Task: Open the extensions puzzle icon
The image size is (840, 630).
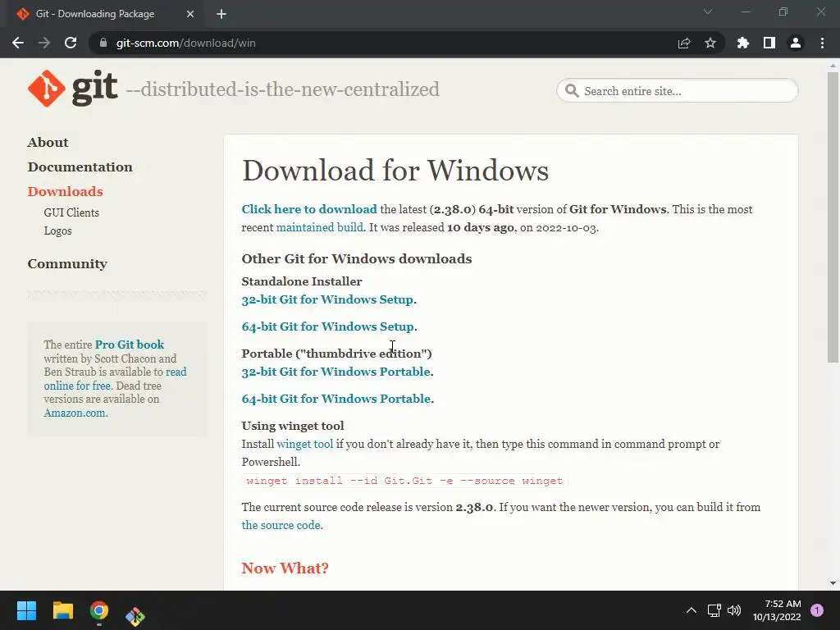Action: (743, 43)
